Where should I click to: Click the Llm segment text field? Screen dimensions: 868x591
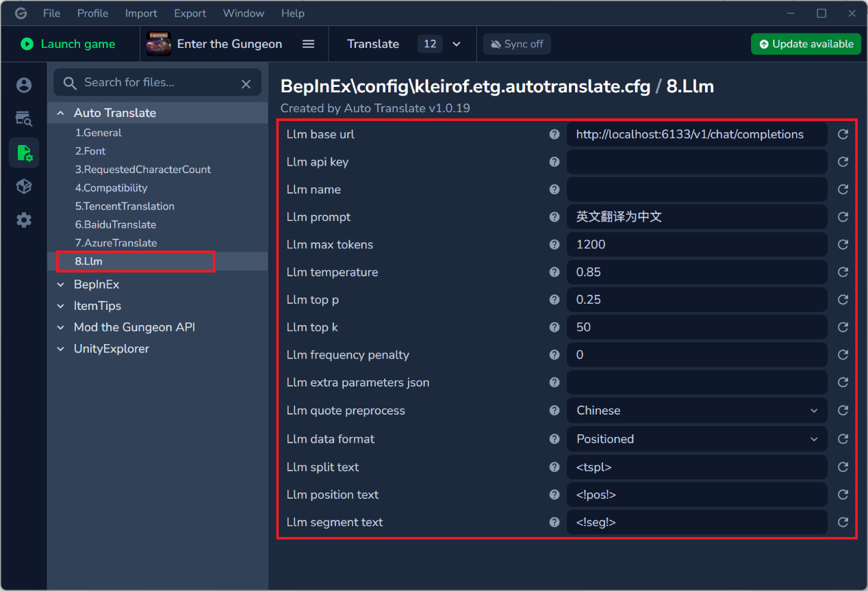697,522
